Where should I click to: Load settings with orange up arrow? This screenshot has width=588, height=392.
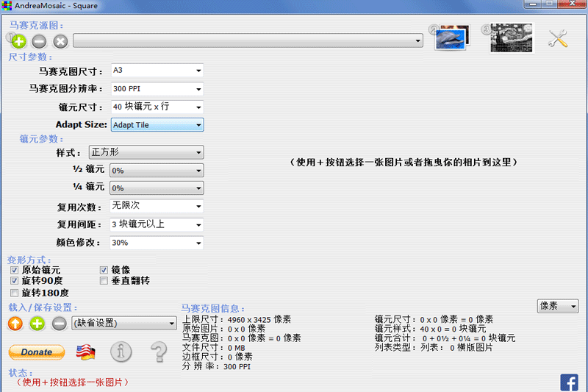(x=15, y=324)
